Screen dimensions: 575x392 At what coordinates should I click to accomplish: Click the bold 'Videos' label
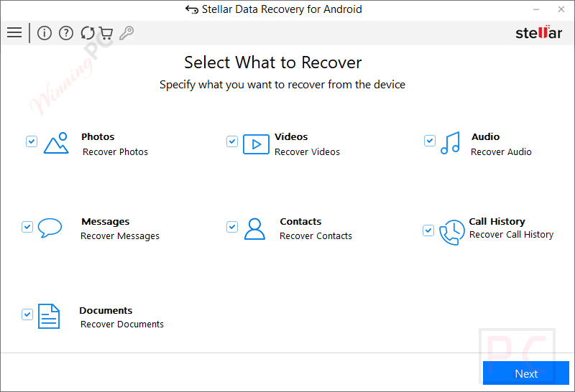tap(291, 137)
